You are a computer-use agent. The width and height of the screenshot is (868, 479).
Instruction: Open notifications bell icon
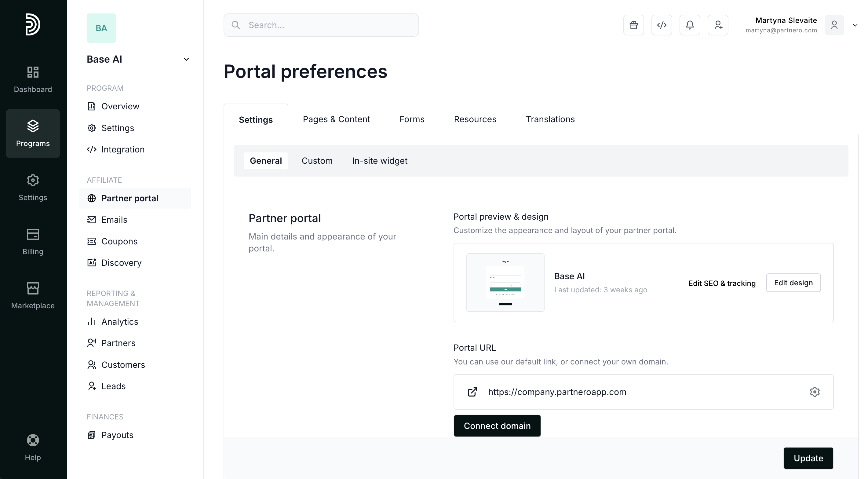tap(690, 25)
